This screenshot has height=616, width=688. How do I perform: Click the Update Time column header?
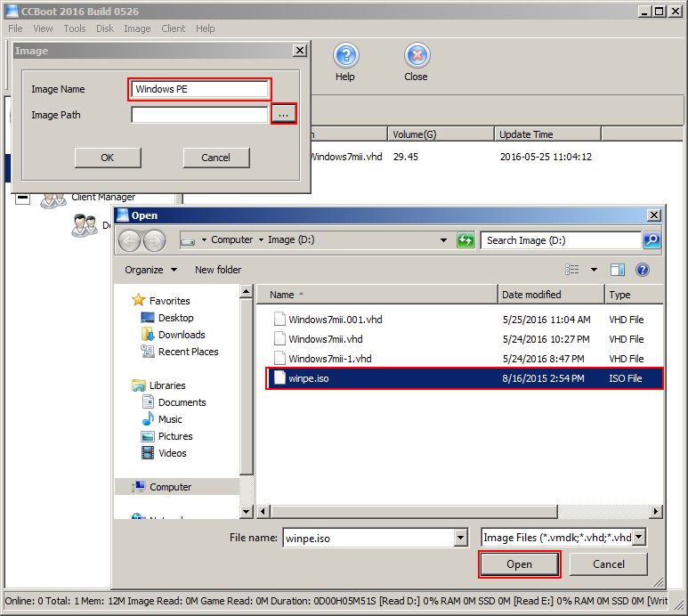tap(547, 134)
